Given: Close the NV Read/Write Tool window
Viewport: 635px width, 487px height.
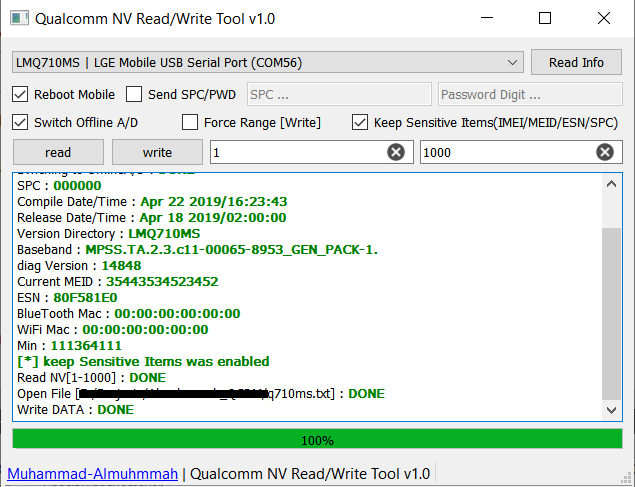Looking at the screenshot, I should click(x=604, y=18).
